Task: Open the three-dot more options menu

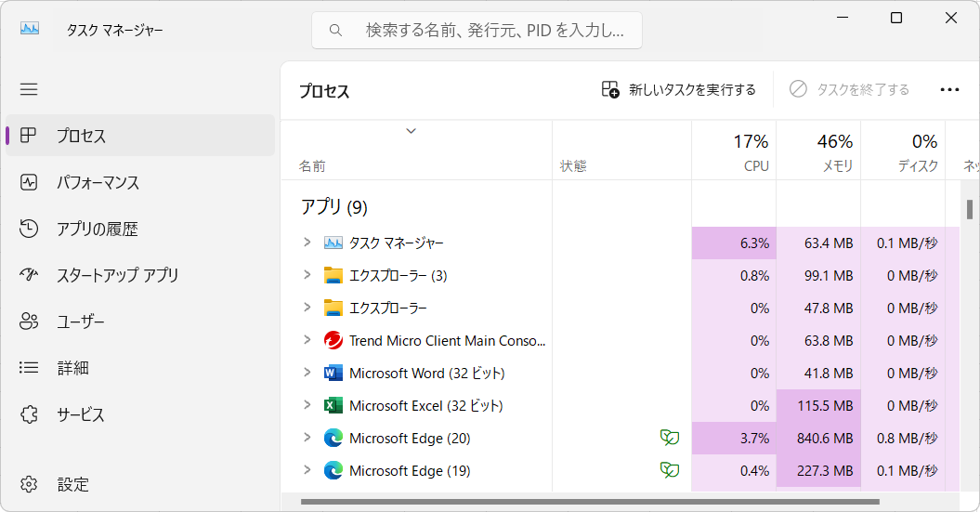Action: (x=949, y=90)
